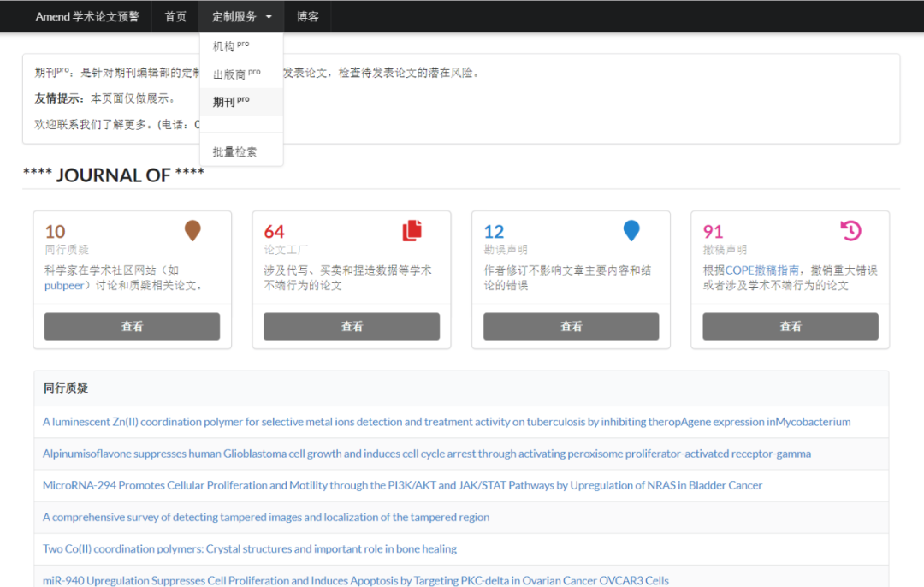Click the red copy documents icon for 论文工厂

point(412,230)
